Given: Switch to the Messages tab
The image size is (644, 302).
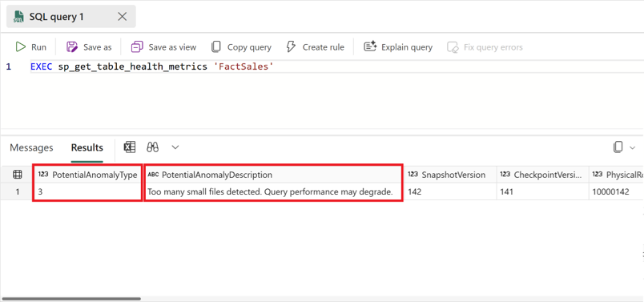Looking at the screenshot, I should point(31,147).
